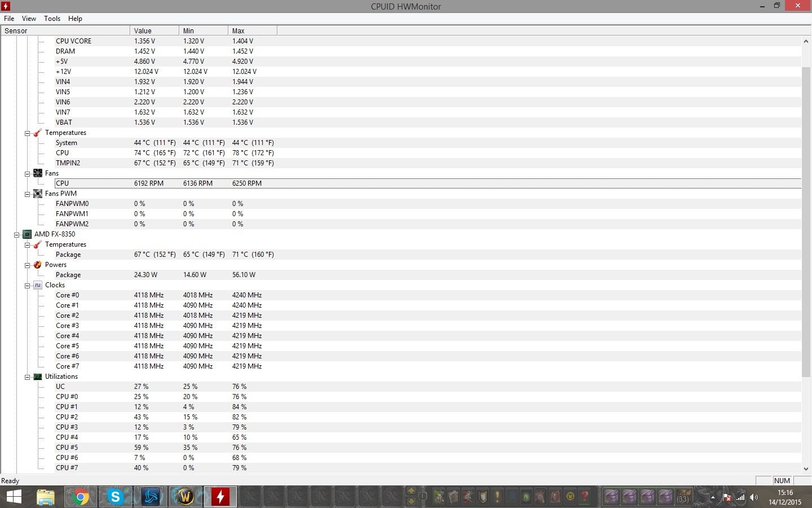Click the AMD FX-8350 processor chip icon

(27, 234)
